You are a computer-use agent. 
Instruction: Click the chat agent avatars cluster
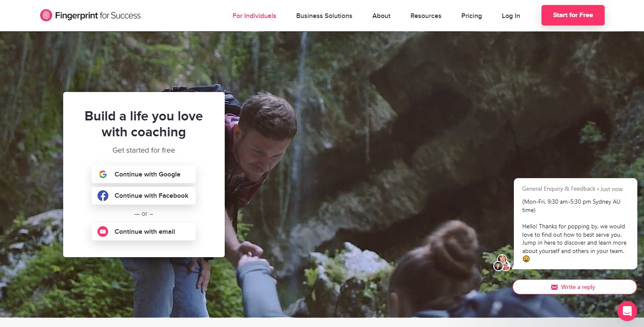pyautogui.click(x=502, y=263)
